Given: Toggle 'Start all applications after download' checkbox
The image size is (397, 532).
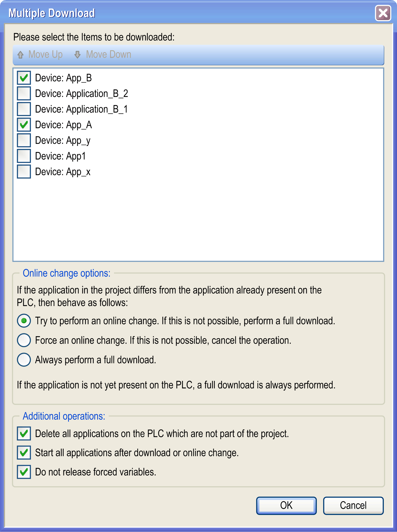Looking at the screenshot, I should [24, 453].
